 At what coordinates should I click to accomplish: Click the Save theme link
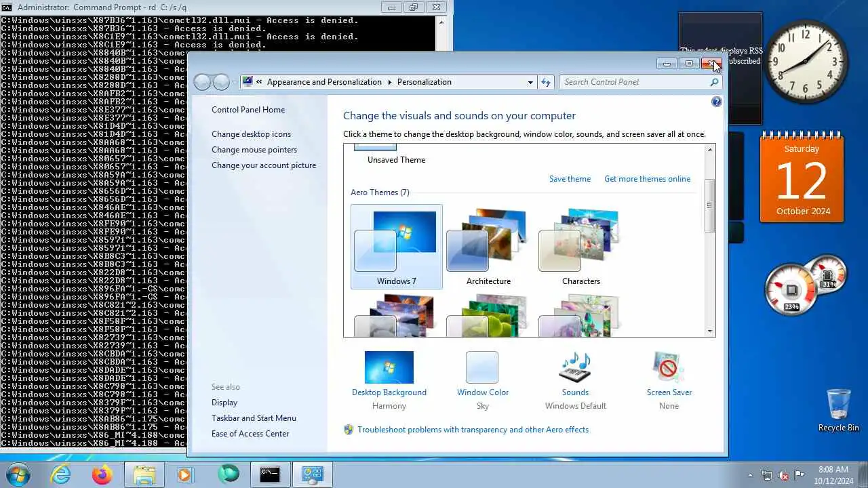[570, 179]
